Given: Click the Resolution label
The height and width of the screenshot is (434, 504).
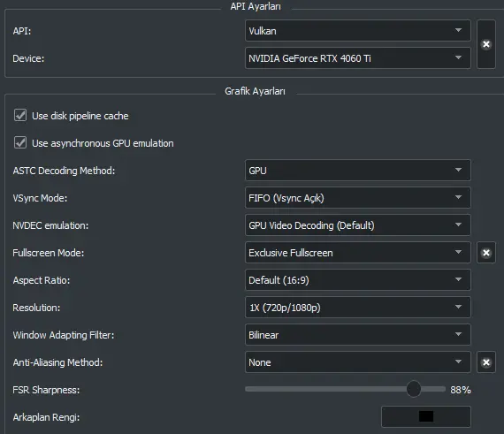Looking at the screenshot, I should click(36, 308).
